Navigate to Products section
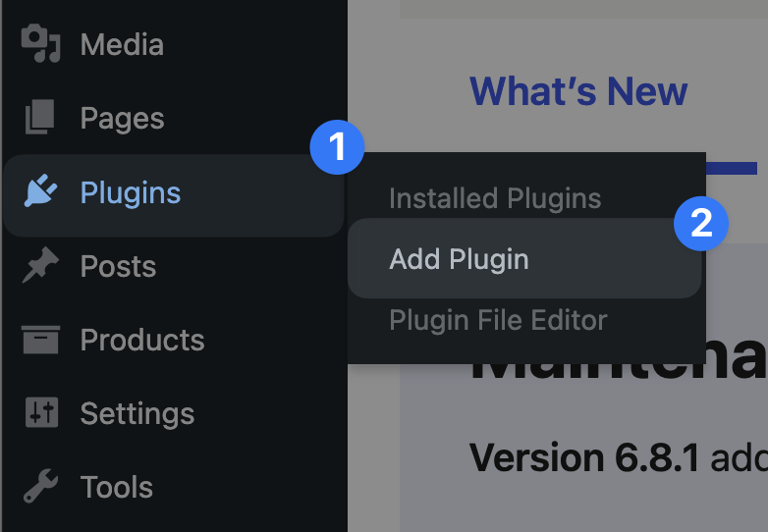 click(x=142, y=340)
